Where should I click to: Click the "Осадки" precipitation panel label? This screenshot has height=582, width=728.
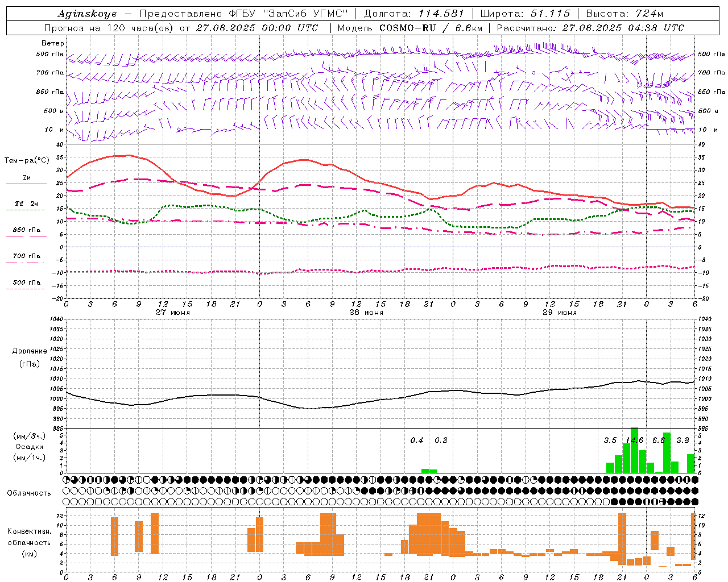pos(30,447)
